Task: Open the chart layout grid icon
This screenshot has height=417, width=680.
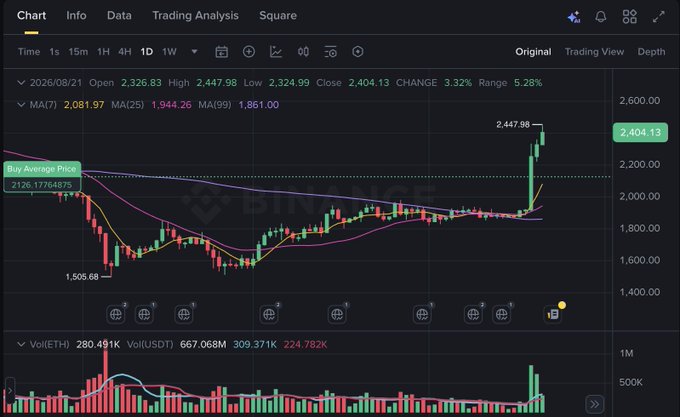Action: pyautogui.click(x=630, y=16)
